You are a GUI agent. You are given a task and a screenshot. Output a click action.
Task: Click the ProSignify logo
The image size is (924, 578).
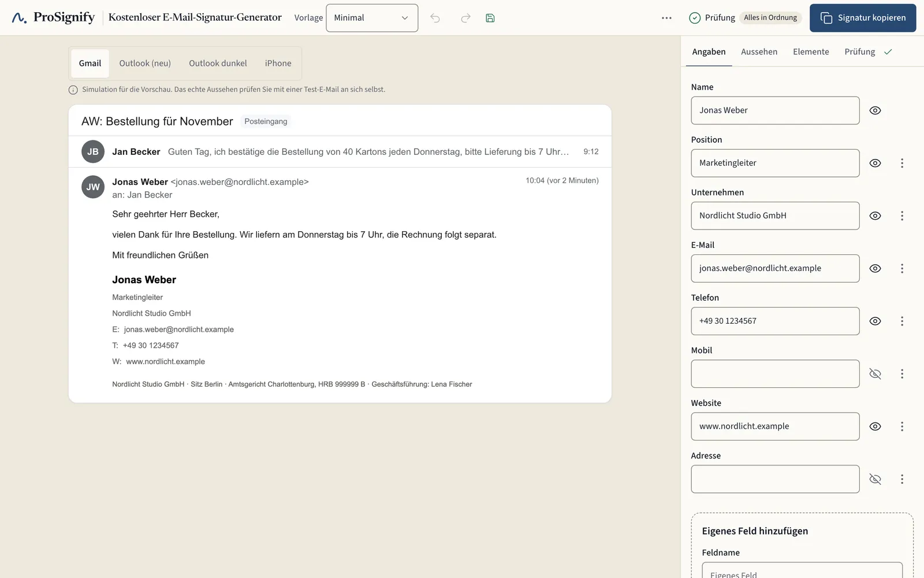tap(53, 17)
